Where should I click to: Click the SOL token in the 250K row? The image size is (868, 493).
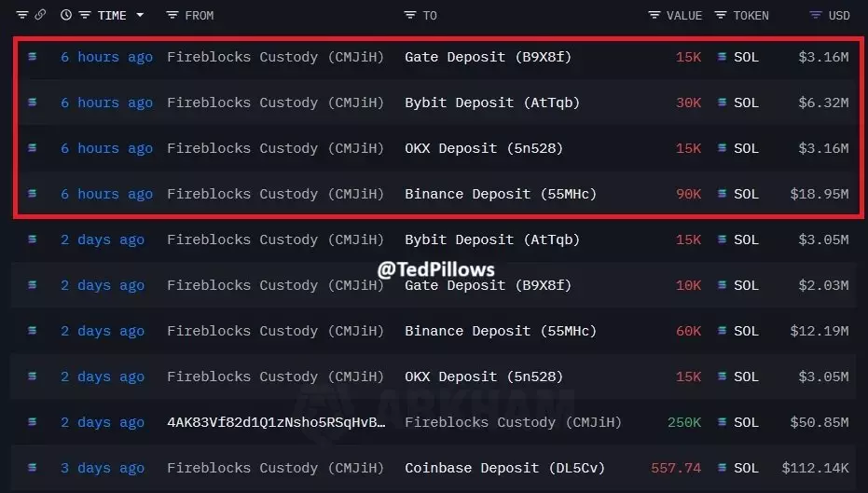pos(745,422)
